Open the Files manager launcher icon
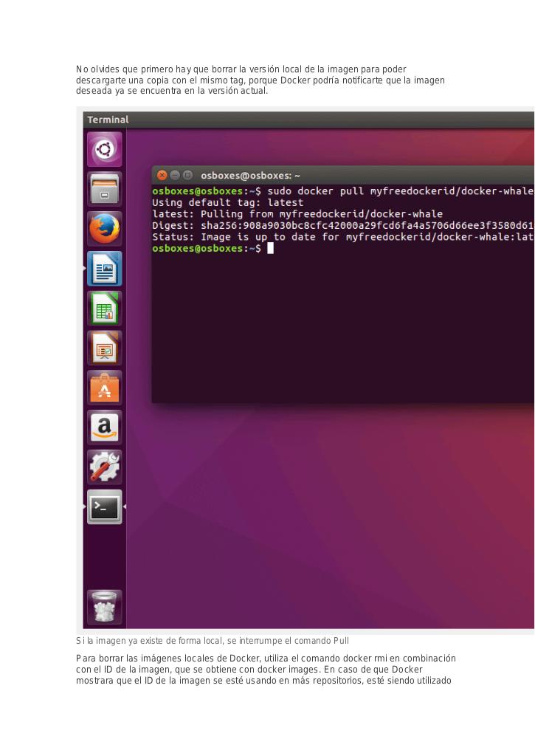 coord(105,189)
